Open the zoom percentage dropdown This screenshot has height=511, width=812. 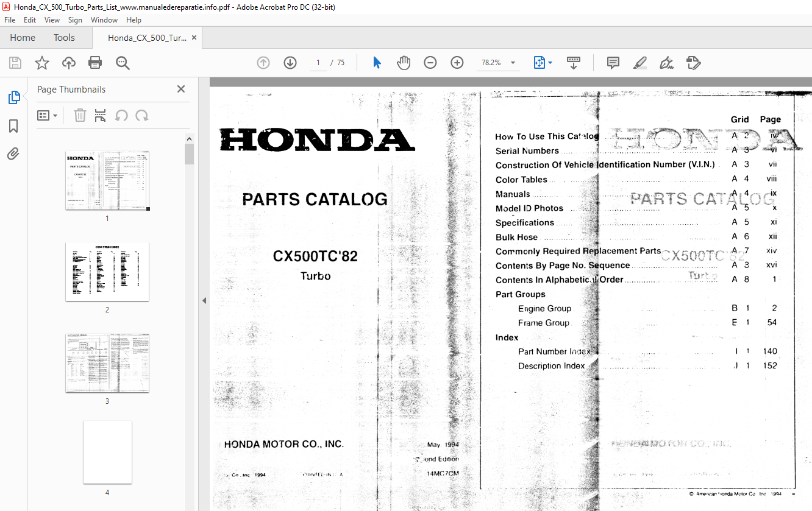(x=513, y=63)
